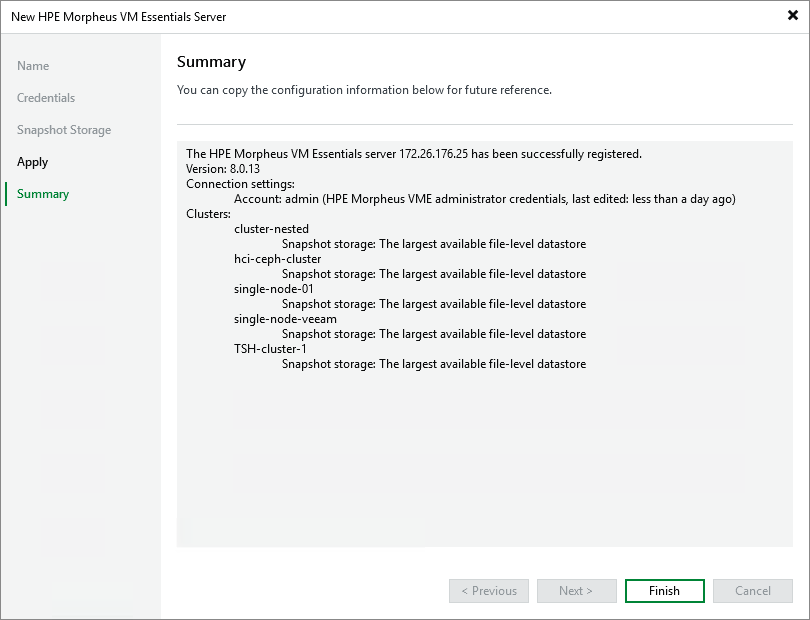Close the New HPE Morpheus wizard window

(x=791, y=15)
